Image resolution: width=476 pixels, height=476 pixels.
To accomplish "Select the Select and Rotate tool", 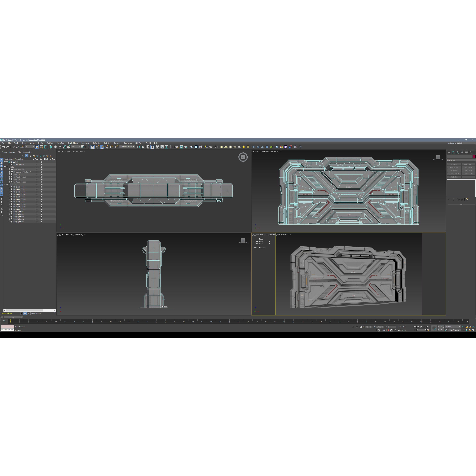I will tap(60, 147).
